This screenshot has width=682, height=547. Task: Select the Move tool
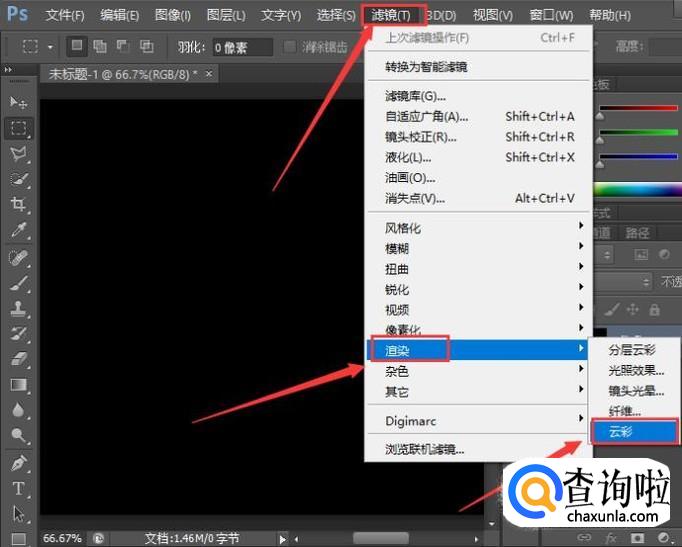[x=18, y=102]
